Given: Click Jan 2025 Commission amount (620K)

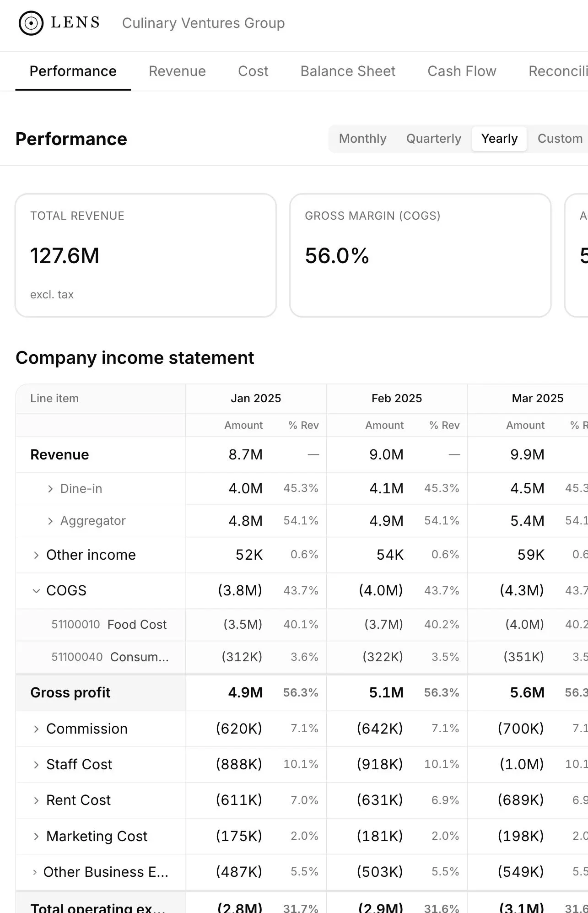Looking at the screenshot, I should (239, 729).
